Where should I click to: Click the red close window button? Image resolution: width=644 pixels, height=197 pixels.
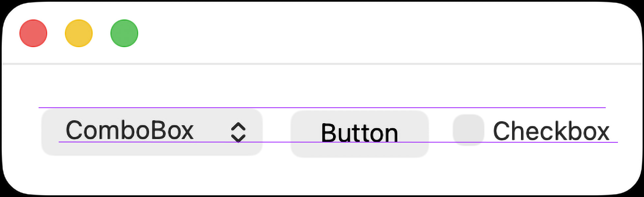[33, 33]
